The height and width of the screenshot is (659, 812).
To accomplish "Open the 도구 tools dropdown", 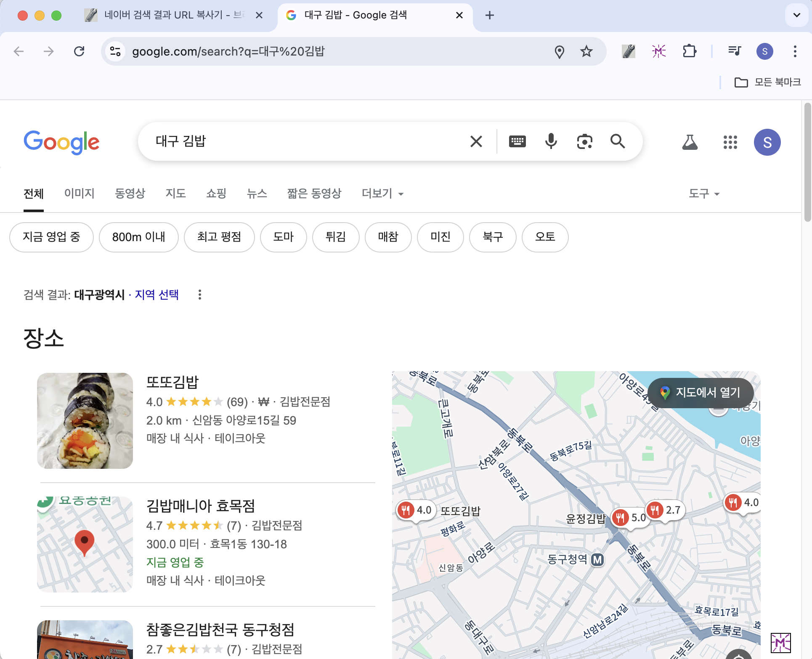I will point(704,194).
